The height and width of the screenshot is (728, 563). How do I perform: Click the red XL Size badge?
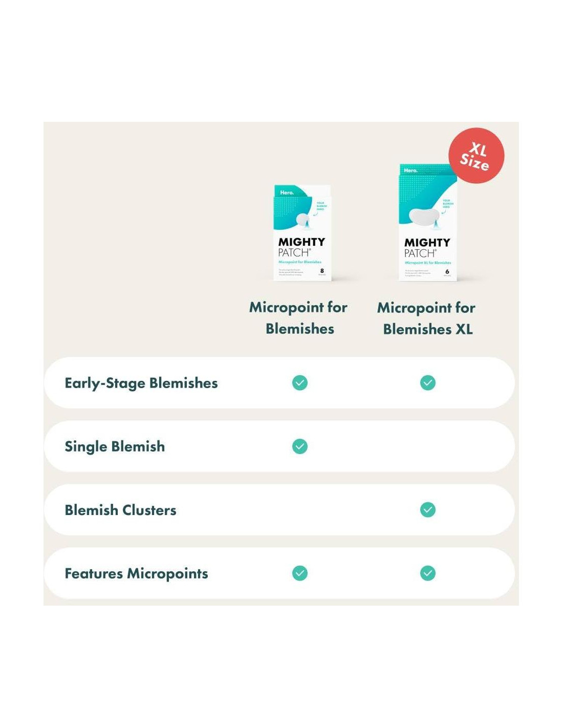click(476, 156)
